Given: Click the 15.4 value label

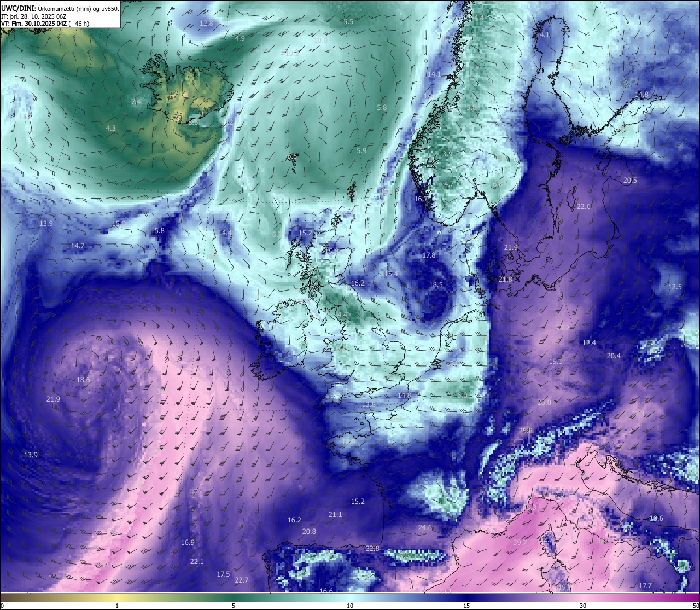Looking at the screenshot, I should (x=391, y=274).
